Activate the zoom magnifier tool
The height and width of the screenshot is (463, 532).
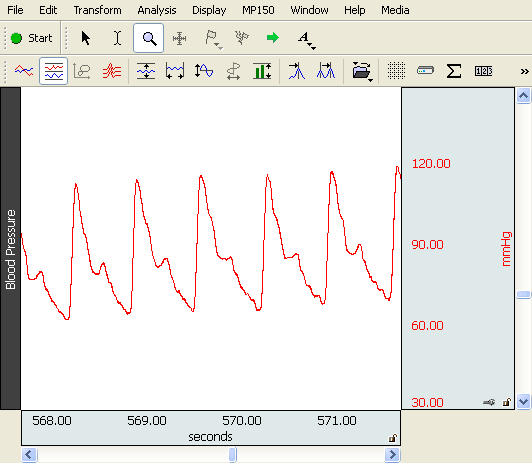click(x=149, y=38)
